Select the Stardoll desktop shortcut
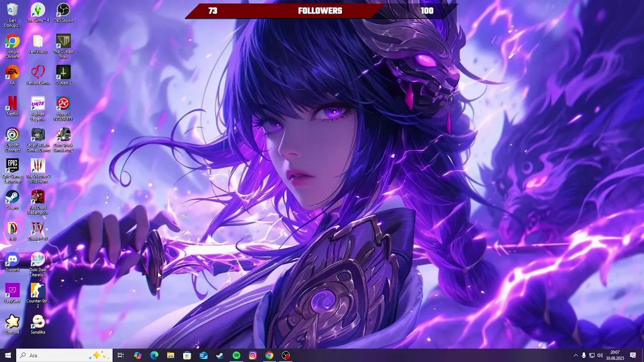The width and height of the screenshot is (644, 362). coord(13,324)
